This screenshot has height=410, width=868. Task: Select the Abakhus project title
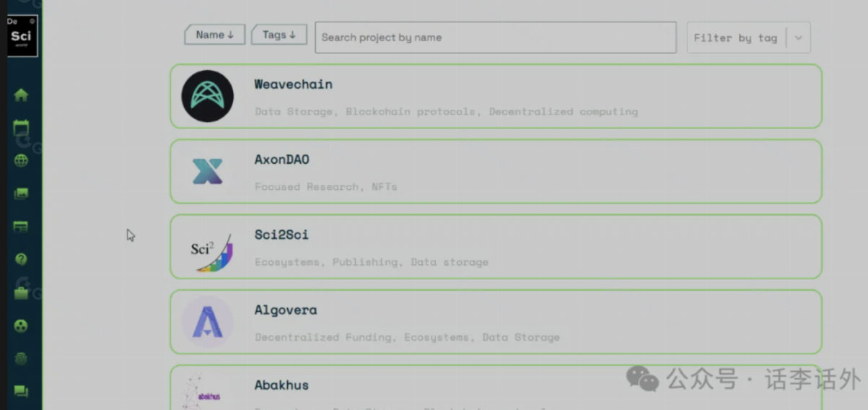click(x=281, y=385)
